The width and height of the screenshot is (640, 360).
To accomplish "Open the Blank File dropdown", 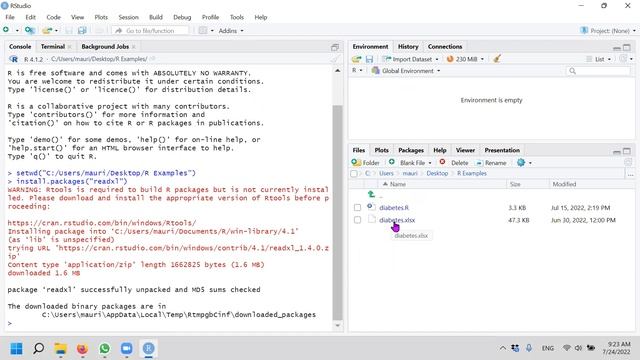I will (410, 162).
